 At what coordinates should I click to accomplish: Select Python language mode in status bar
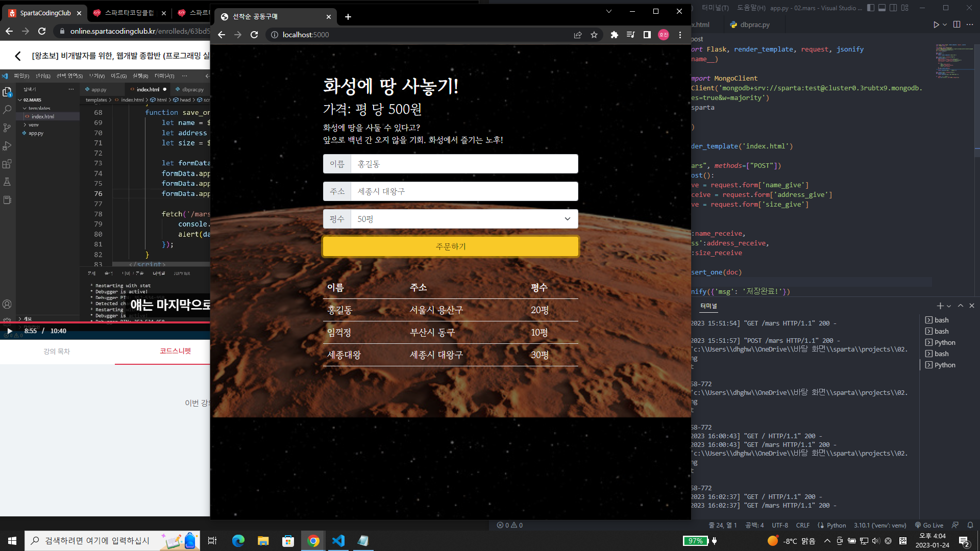coord(836,525)
